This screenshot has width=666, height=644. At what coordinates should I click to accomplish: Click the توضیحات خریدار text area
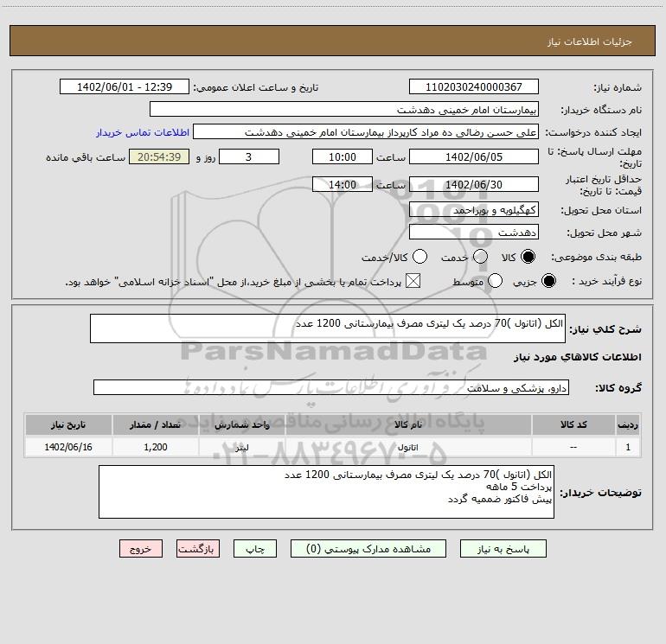tap(326, 492)
